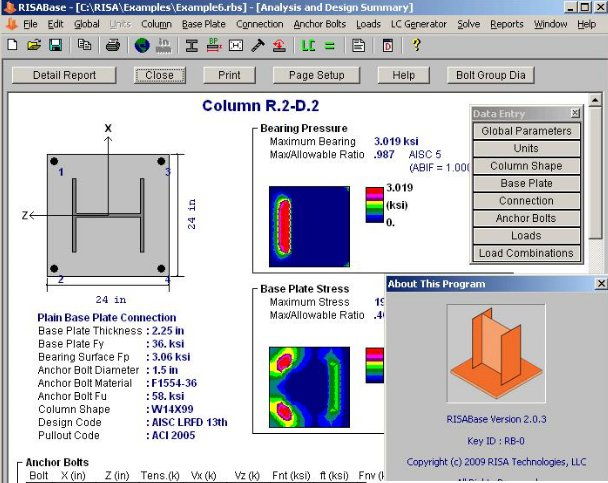Click the 'F1554-36' anchor bolt material value
This screenshot has height=483, width=608.
pos(174,383)
